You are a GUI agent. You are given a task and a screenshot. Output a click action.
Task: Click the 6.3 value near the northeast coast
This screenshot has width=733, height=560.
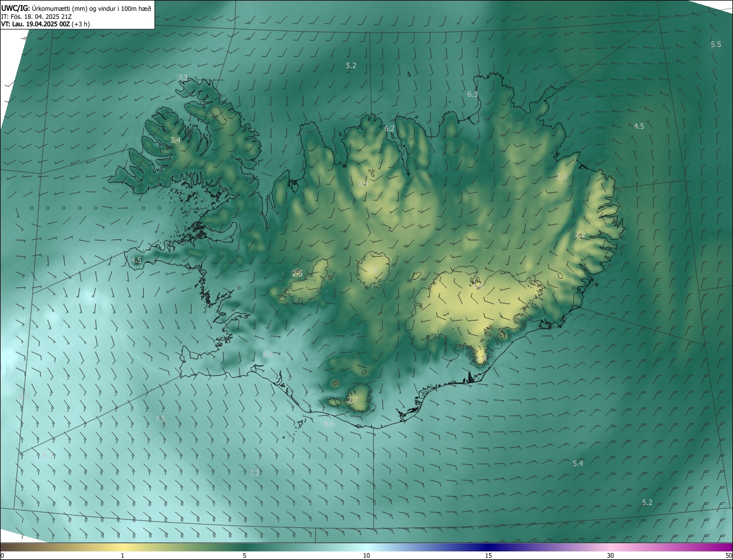(x=472, y=94)
